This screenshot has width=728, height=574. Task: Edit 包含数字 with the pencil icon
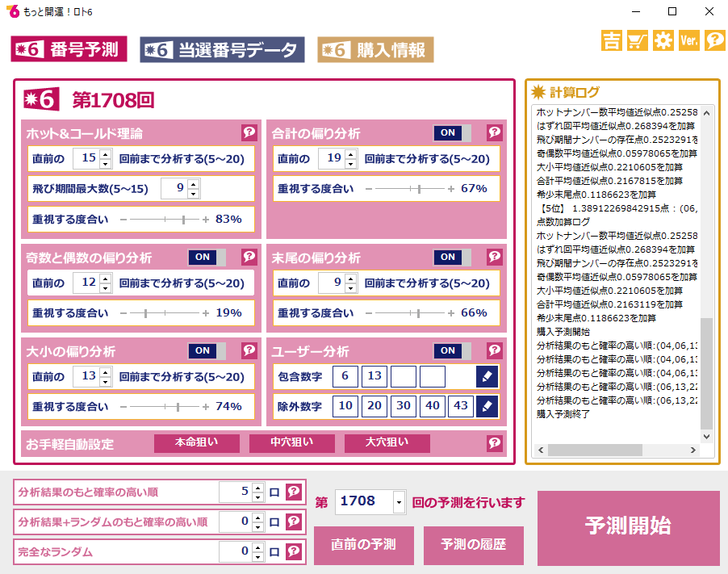pyautogui.click(x=487, y=376)
